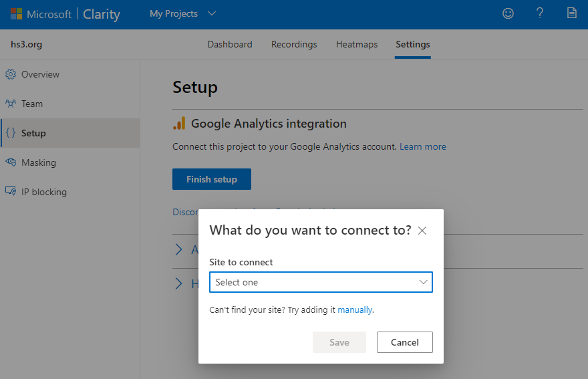Switch to the Recordings tab

click(294, 44)
